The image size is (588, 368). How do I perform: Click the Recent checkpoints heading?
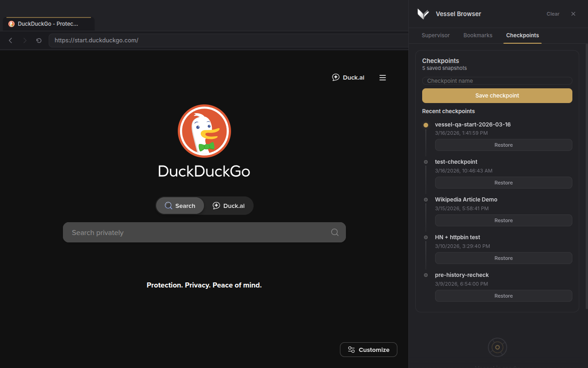point(448,111)
